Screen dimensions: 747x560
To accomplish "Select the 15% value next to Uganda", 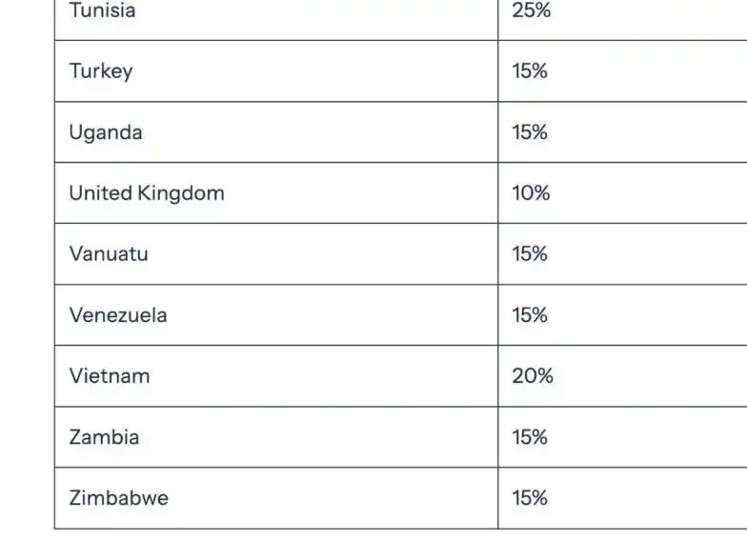I will click(x=530, y=132).
